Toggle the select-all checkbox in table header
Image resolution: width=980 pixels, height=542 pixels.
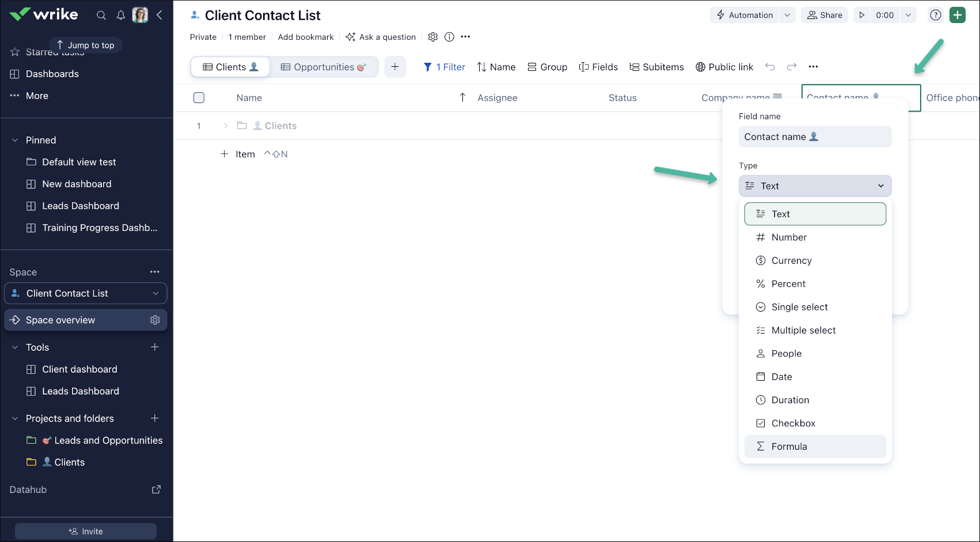click(199, 97)
